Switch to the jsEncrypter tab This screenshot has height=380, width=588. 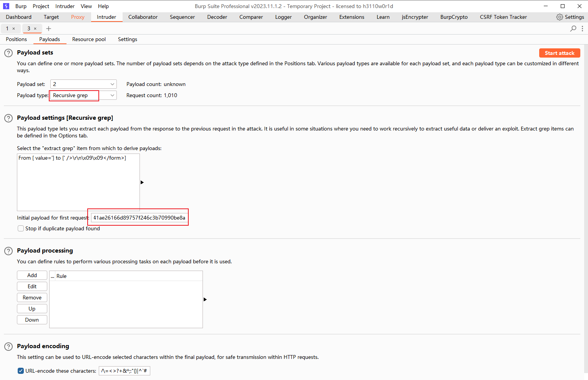[x=415, y=17]
